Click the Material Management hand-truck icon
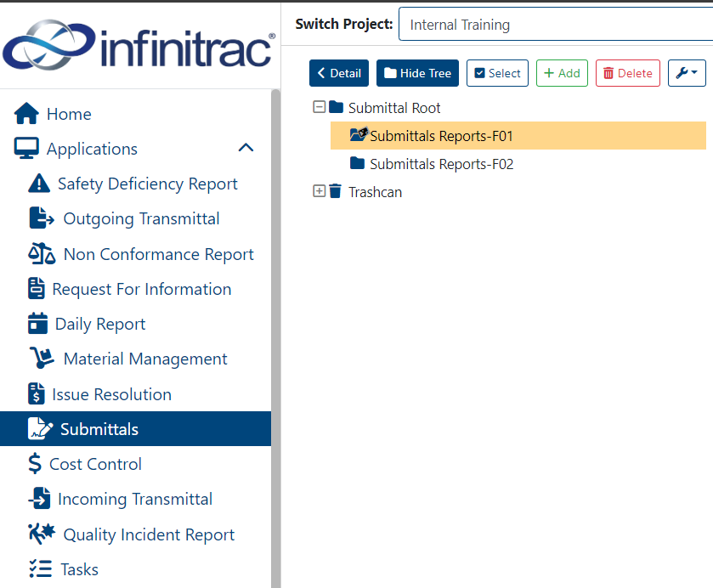713x588 pixels. tap(42, 359)
